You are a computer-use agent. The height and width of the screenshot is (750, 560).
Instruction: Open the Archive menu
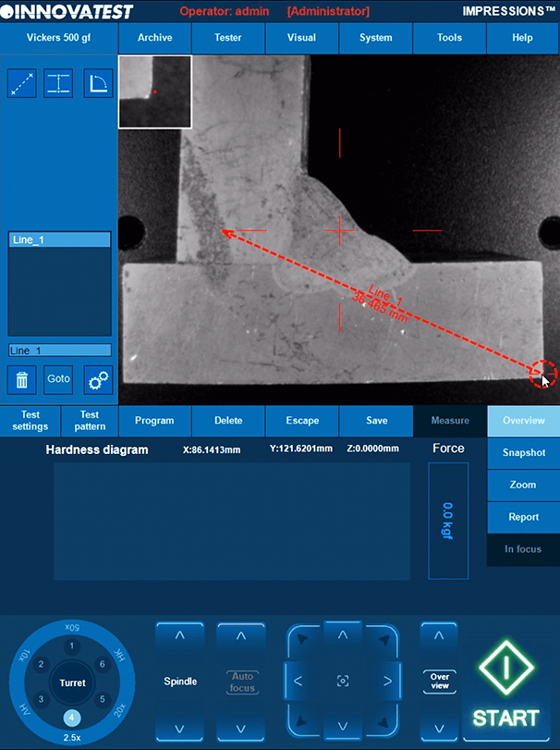click(154, 38)
